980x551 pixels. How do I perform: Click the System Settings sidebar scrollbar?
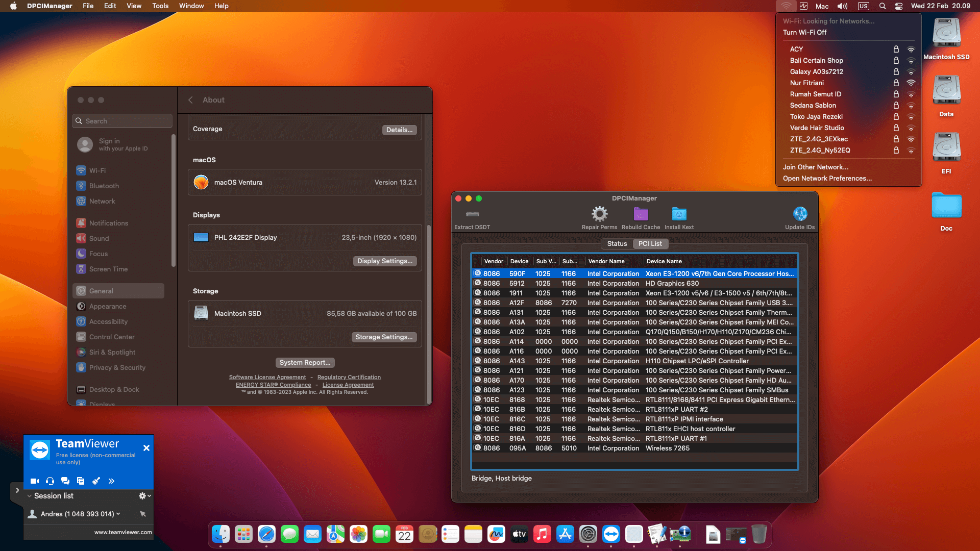174,201
